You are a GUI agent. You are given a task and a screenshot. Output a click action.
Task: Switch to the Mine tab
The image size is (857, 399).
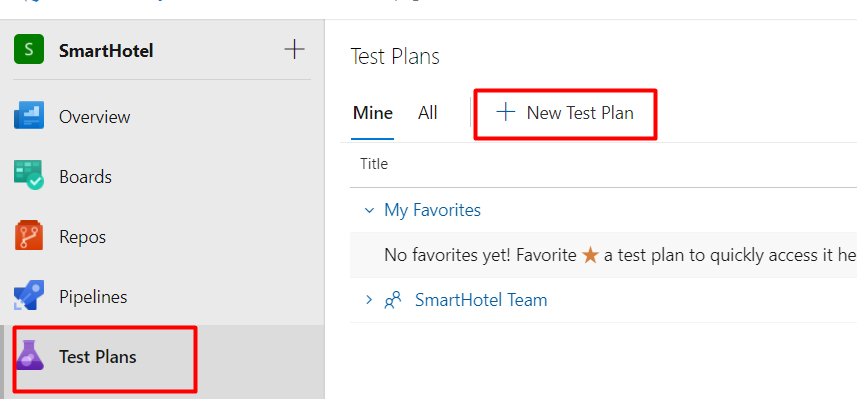[373, 113]
